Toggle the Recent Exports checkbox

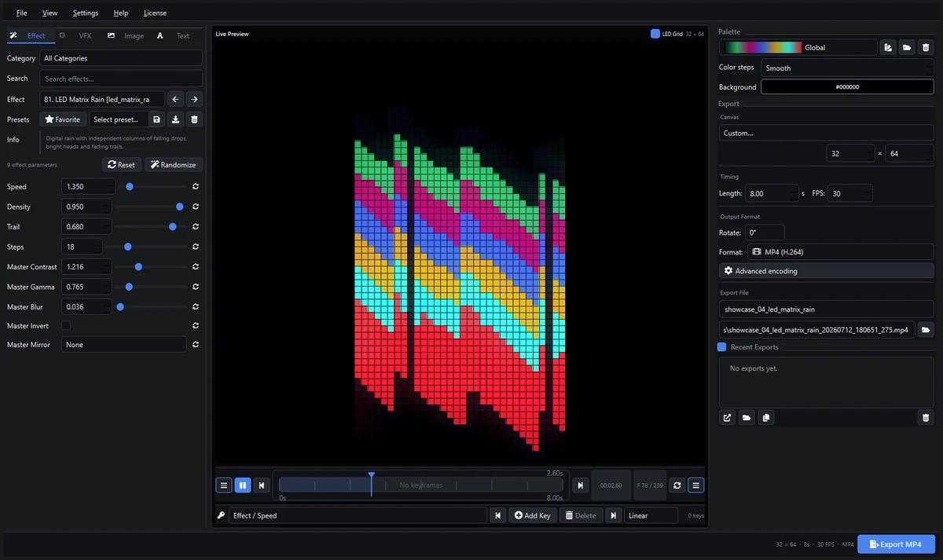pos(722,347)
